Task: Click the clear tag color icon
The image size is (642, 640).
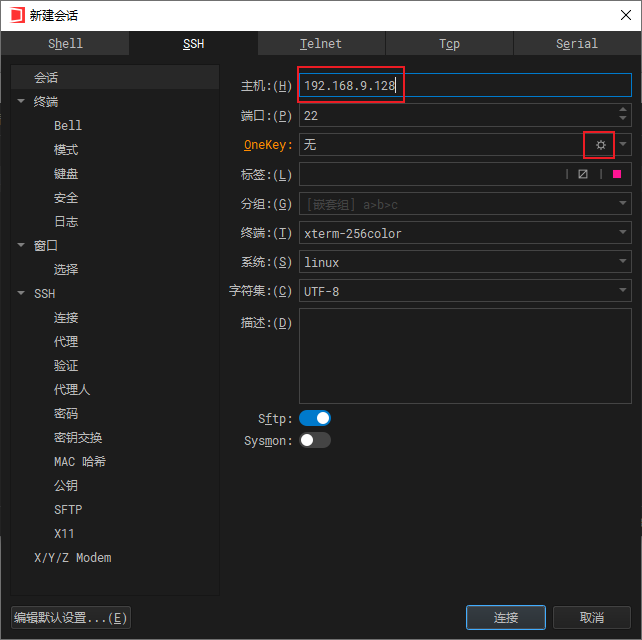Action: coord(583,174)
